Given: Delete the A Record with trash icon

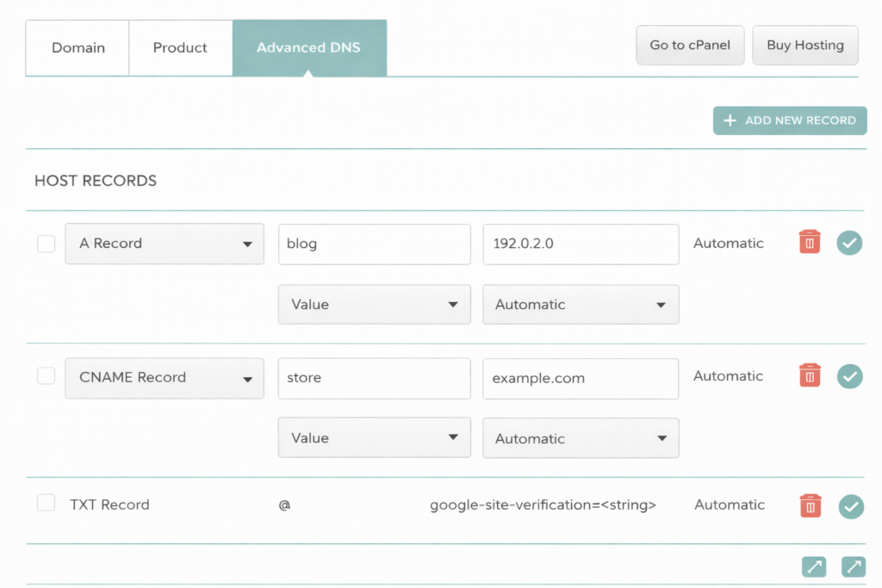Looking at the screenshot, I should click(x=809, y=243).
